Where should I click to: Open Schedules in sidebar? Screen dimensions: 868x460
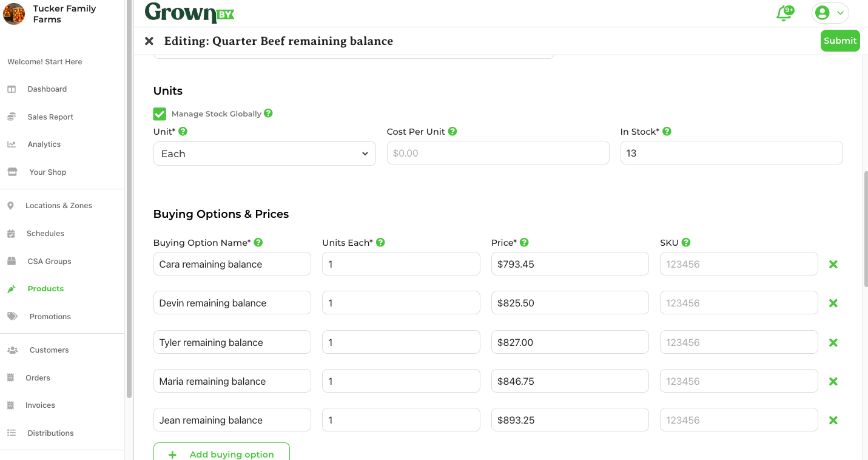(x=45, y=233)
